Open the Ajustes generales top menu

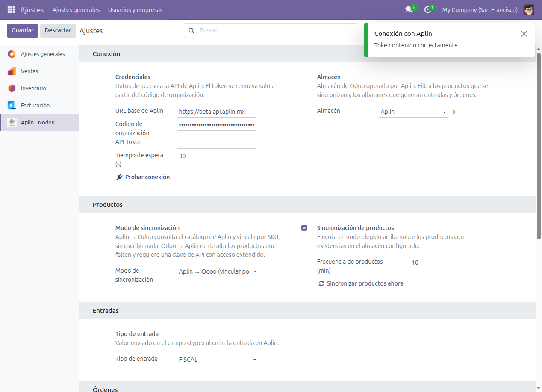[76, 9]
